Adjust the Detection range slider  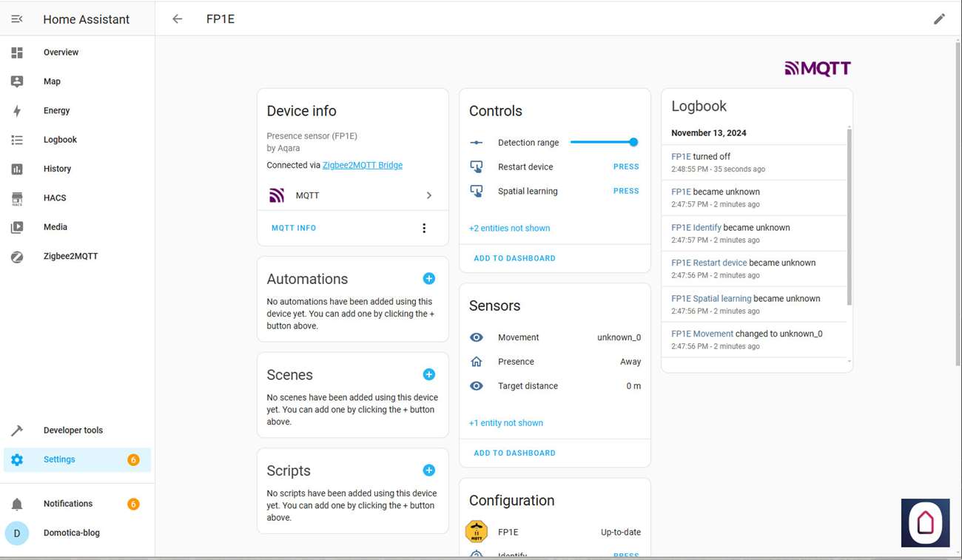[602, 142]
